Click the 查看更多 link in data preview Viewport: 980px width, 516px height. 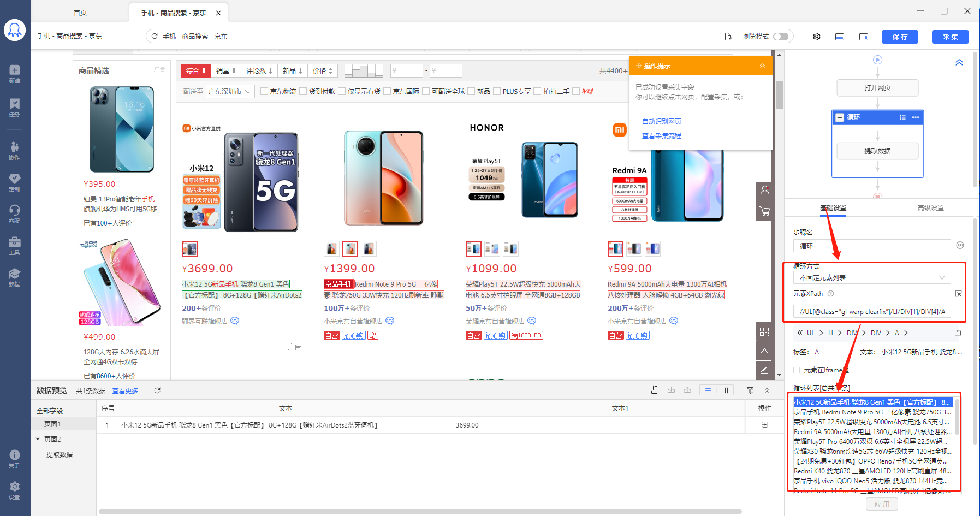[125, 390]
